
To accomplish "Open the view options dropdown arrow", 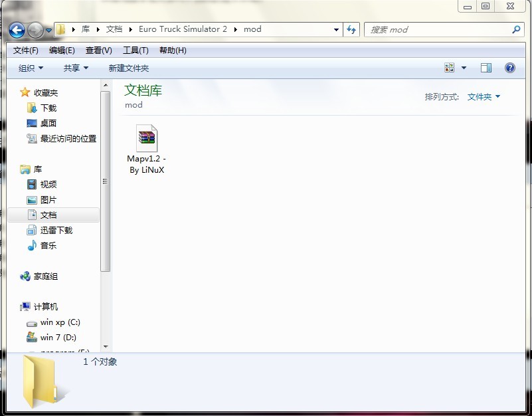I will 464,68.
